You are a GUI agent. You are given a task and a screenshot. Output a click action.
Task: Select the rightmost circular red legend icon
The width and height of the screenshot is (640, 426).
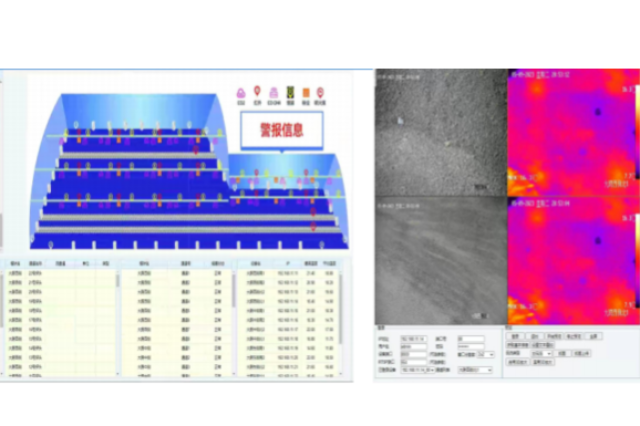[320, 93]
